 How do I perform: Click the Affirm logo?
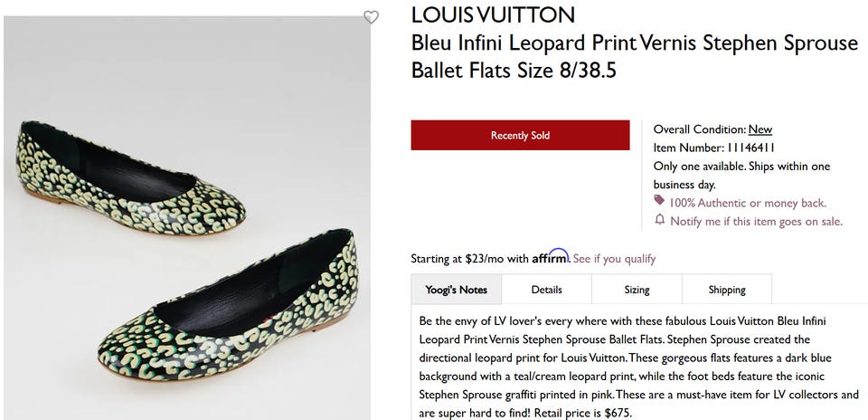click(x=550, y=257)
